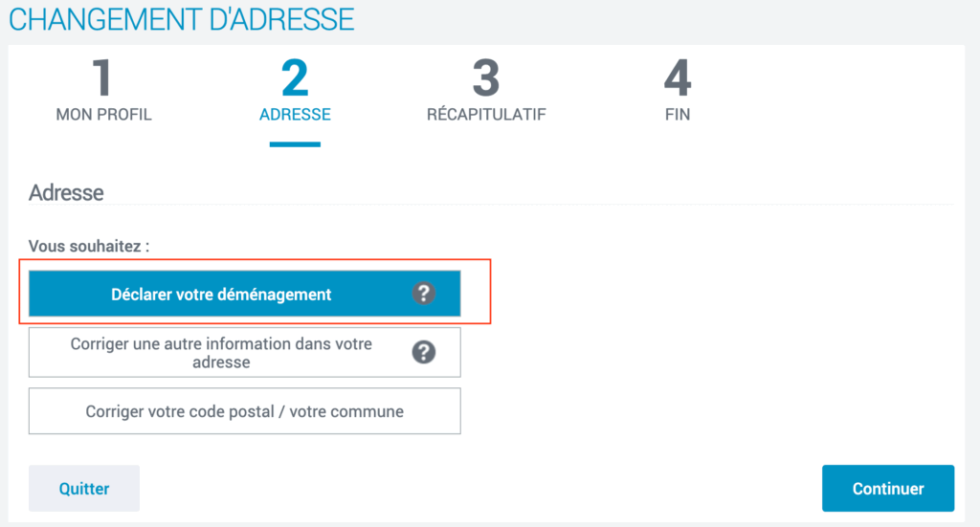Select Corriger votre code postal / votre commune
This screenshot has height=527, width=980.
click(244, 411)
